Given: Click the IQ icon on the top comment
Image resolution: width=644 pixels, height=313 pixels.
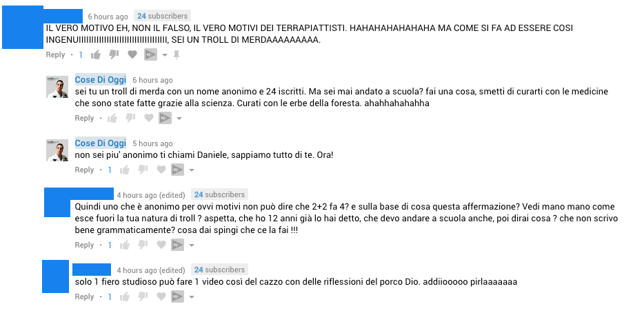Looking at the screenshot, I should [x=150, y=54].
